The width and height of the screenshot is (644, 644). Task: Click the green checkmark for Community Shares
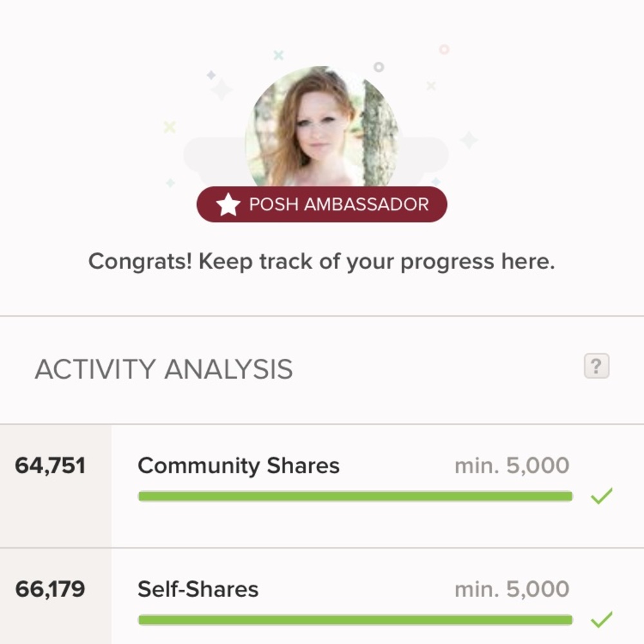(601, 496)
